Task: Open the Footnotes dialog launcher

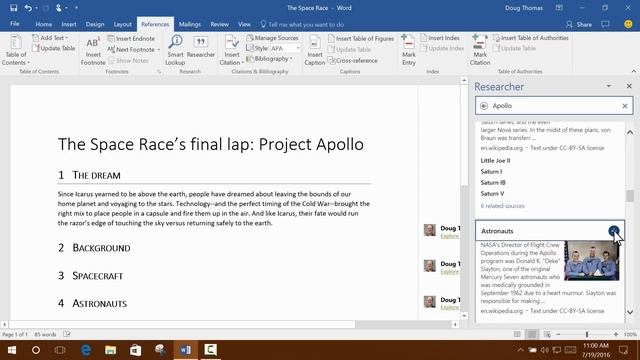Action: (159, 71)
